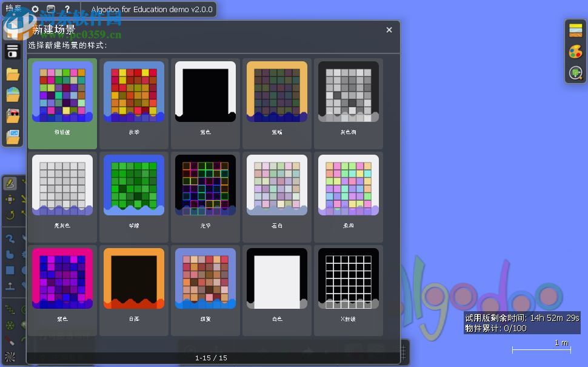588x367 pixels.
Task: Choose the default multicolor scene style
Action: point(62,104)
